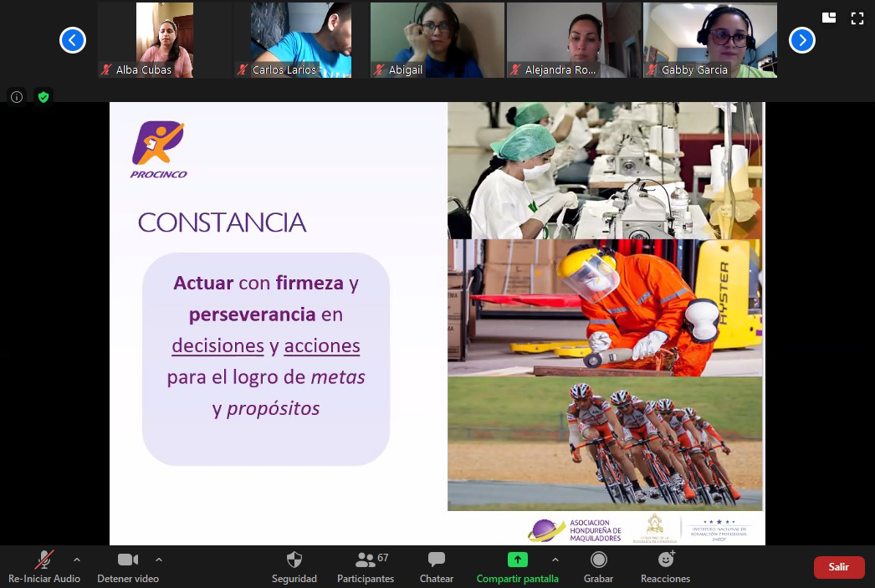Click the muted mic icon on Carlos Larios
This screenshot has height=588, width=875.
[x=243, y=69]
